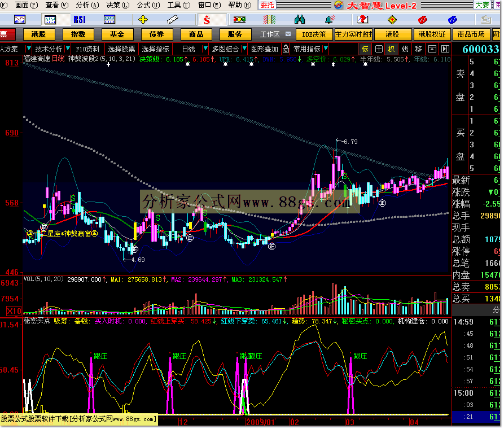Click the 移 move icon
Viewport: 504px width, 429px height.
(419, 49)
